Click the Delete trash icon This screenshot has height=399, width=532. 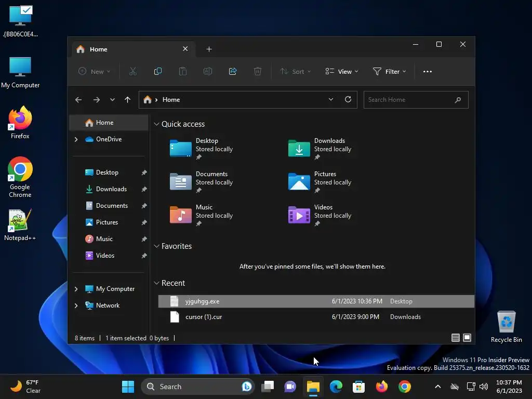[x=258, y=71]
